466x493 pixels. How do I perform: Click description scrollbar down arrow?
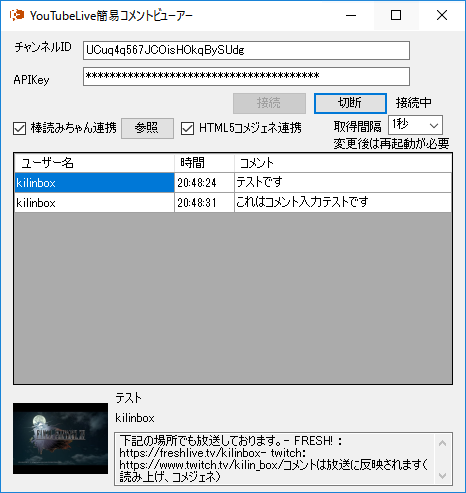[443, 476]
